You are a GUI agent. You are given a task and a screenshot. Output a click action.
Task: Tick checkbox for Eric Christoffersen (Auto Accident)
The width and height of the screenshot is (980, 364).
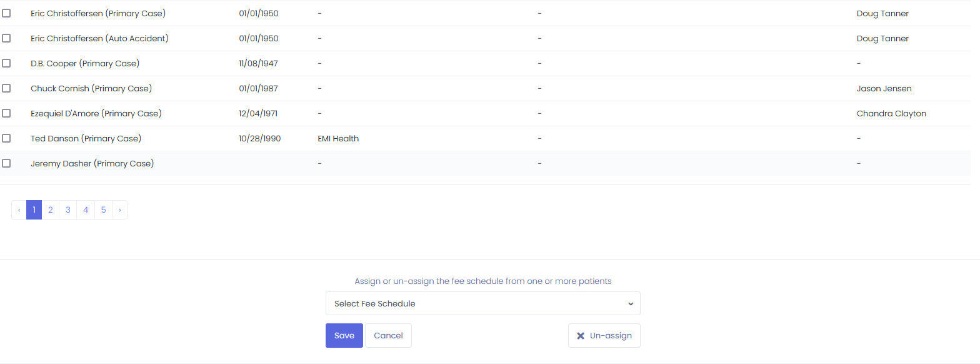(x=6, y=38)
